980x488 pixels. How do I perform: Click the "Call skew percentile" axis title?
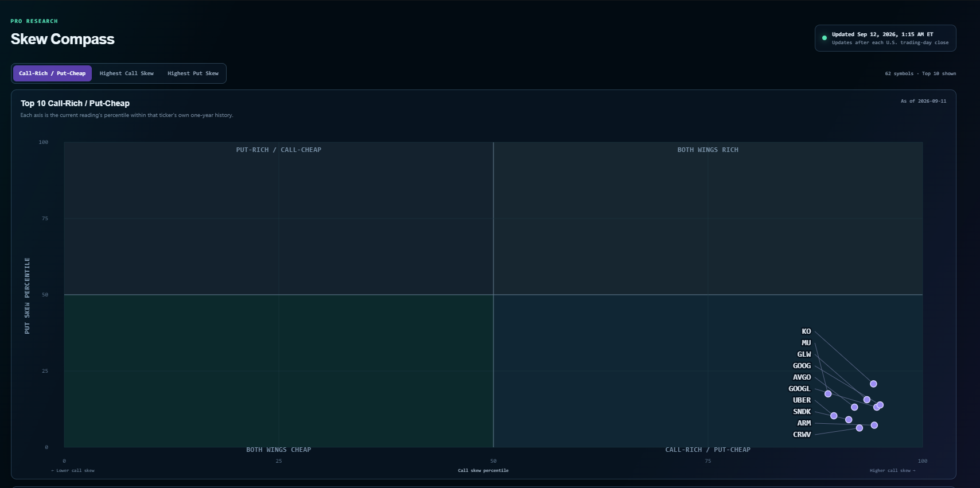[x=483, y=470]
